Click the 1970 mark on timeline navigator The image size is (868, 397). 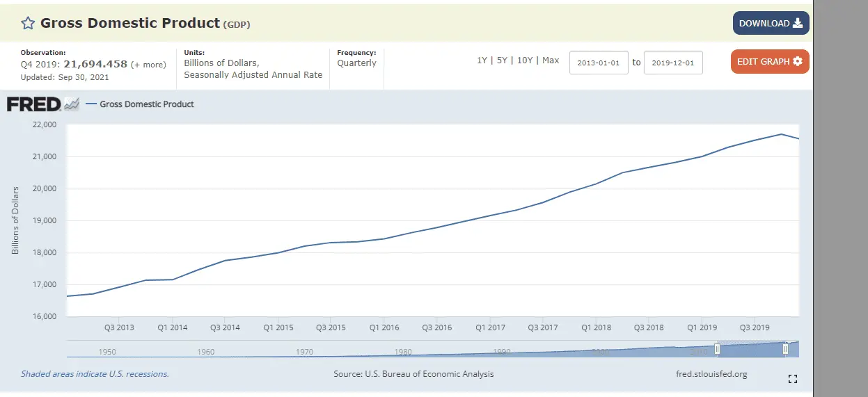(x=304, y=352)
